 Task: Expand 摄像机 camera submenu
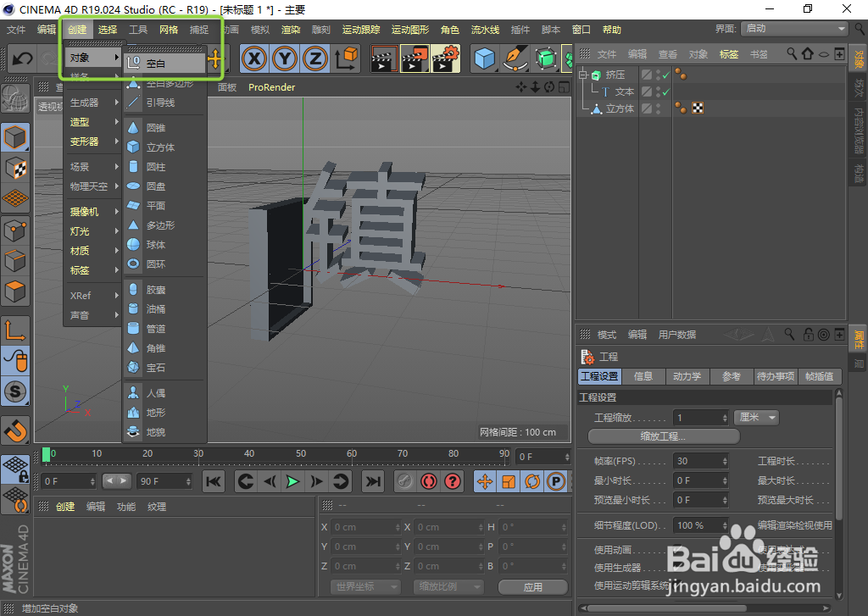coord(93,212)
